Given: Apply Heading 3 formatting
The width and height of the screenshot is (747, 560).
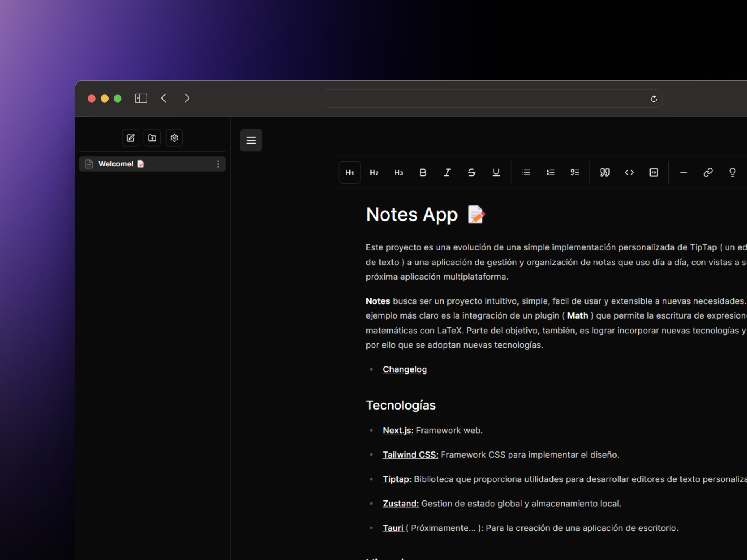Looking at the screenshot, I should (x=398, y=172).
